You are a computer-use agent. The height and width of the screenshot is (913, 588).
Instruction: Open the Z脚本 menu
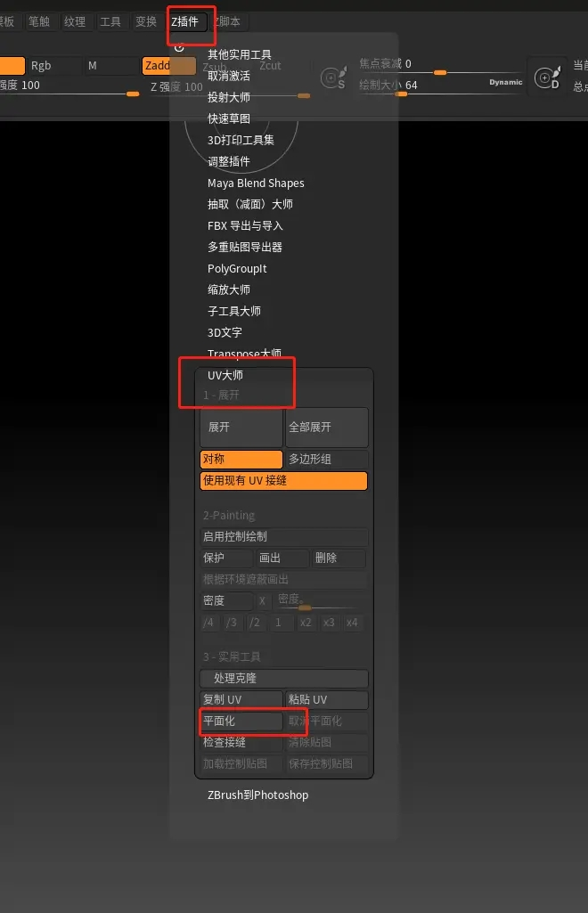coord(227,21)
